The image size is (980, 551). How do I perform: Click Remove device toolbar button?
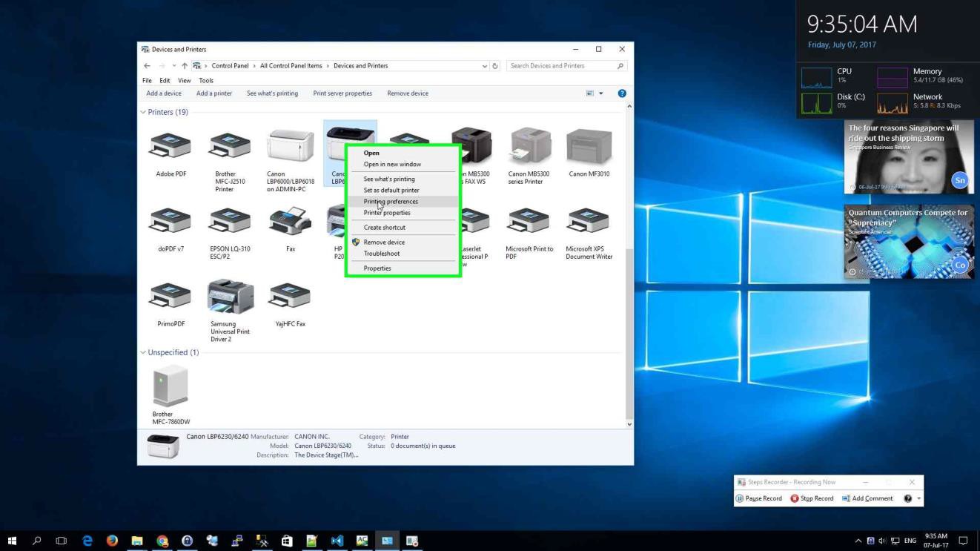pos(408,93)
